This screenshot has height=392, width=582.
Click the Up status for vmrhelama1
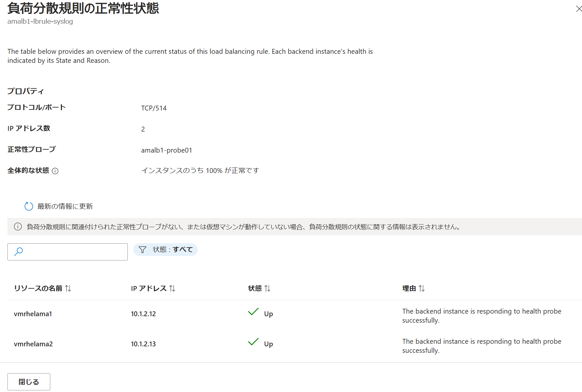[268, 314]
